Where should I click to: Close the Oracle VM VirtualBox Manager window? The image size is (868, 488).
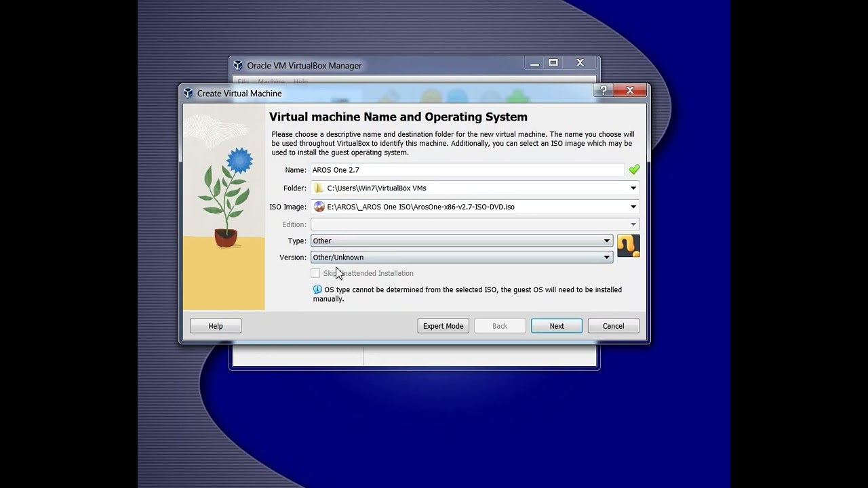click(x=580, y=62)
